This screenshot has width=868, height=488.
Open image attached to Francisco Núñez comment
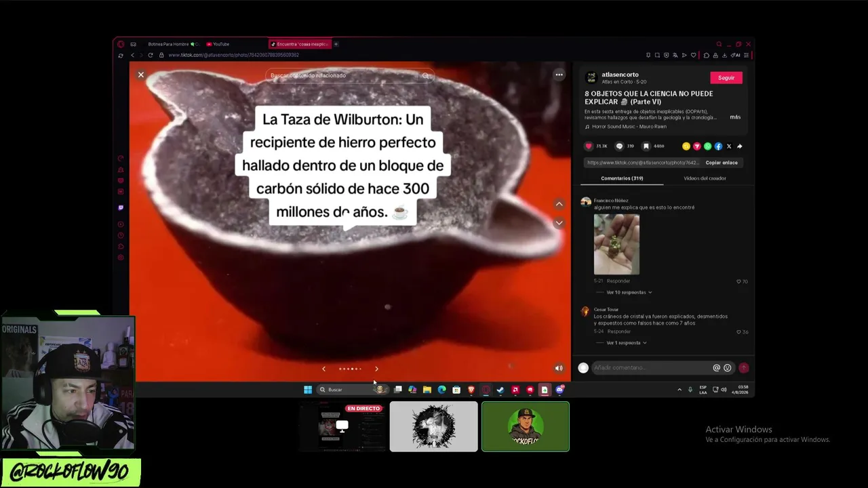click(616, 244)
